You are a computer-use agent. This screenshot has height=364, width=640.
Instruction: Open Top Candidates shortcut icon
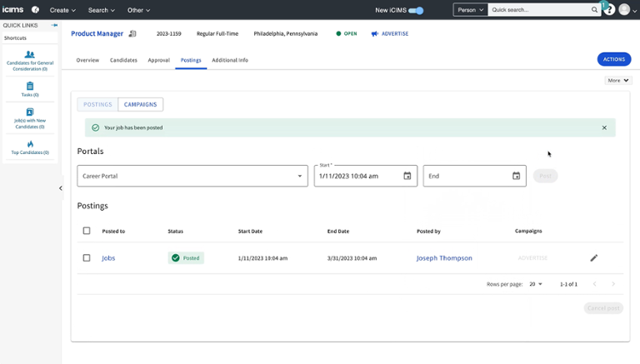pos(30,144)
